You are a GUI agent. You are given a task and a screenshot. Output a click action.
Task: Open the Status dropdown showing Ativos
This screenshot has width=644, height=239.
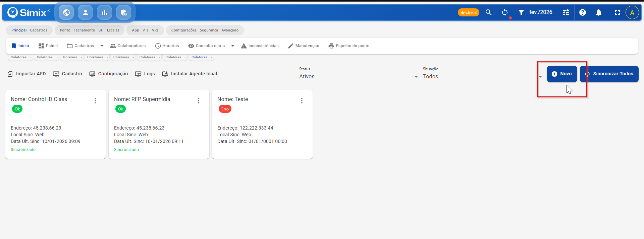[x=359, y=77]
